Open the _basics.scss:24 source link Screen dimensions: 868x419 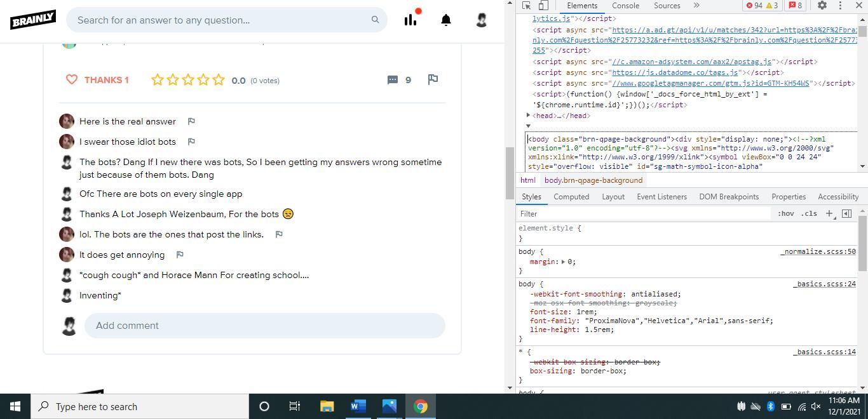[824, 284]
